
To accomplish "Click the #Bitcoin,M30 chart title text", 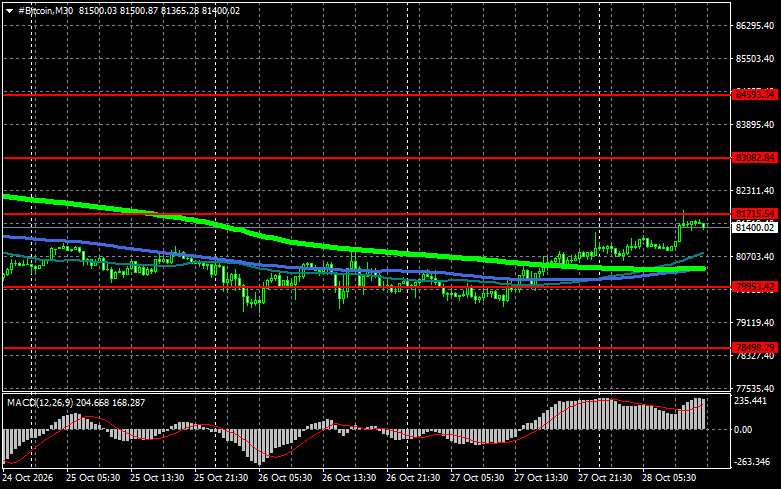I will pos(46,10).
